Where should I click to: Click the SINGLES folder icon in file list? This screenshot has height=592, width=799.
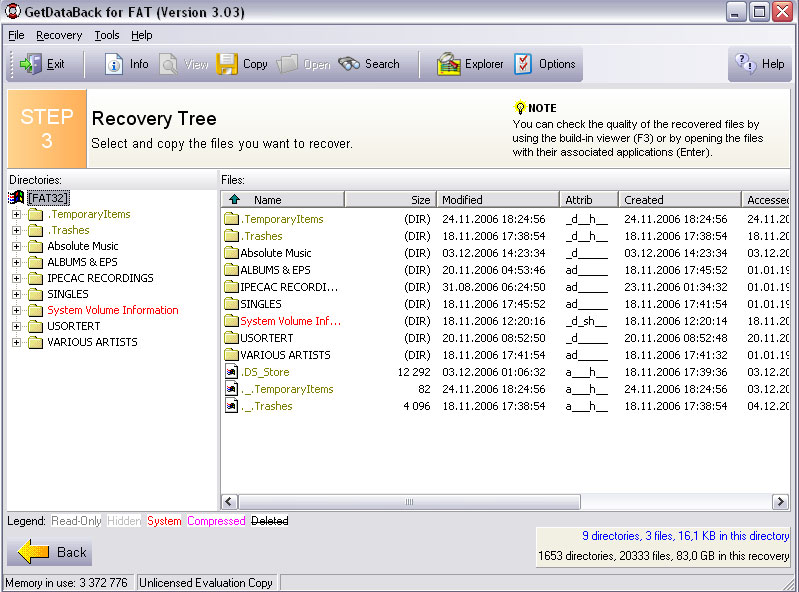click(231, 304)
